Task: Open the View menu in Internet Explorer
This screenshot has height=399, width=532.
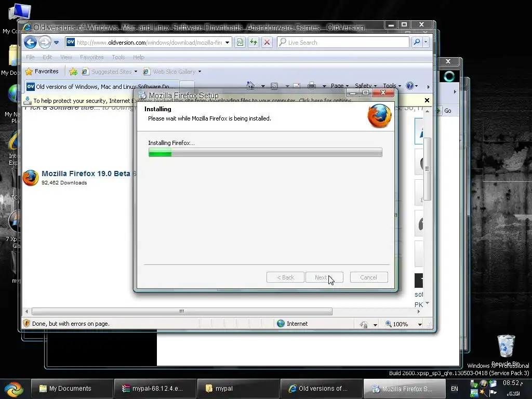Action: tap(66, 57)
